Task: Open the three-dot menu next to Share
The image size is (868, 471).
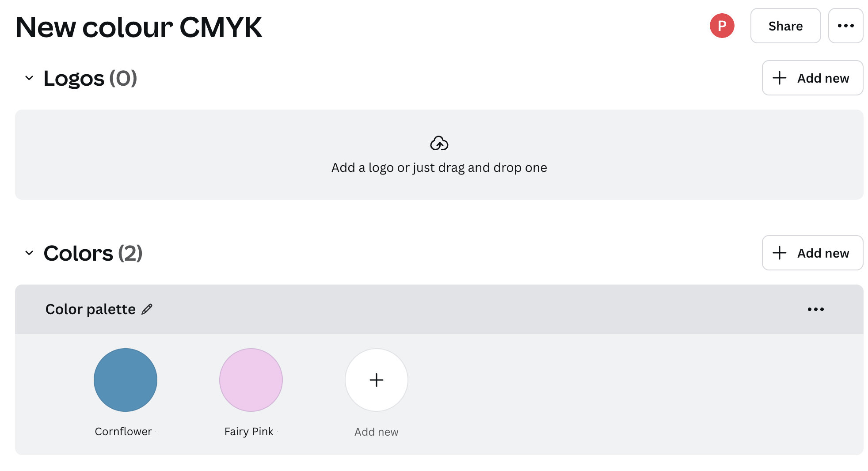Action: coord(845,26)
